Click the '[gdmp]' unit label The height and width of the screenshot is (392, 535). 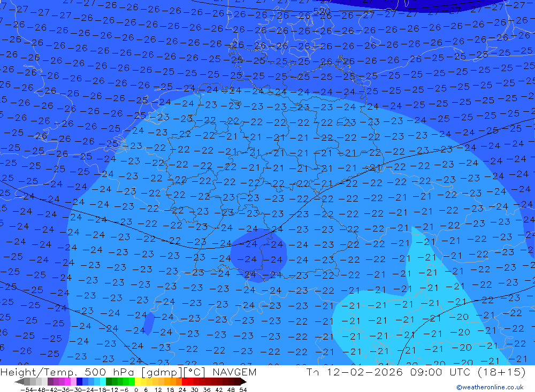click(162, 372)
